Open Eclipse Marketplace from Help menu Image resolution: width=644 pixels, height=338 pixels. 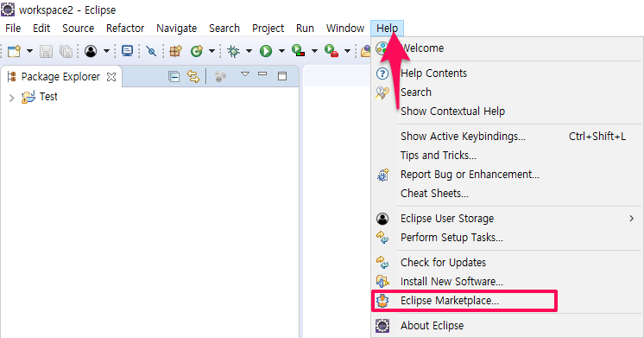click(x=508, y=301)
